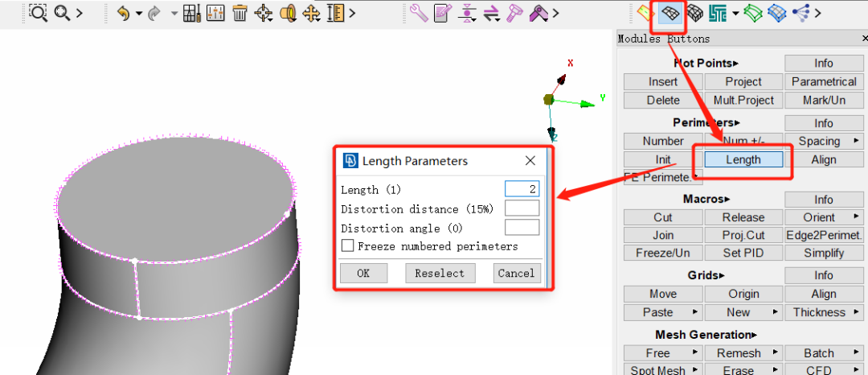The height and width of the screenshot is (375, 868).
Task: Select the crosshair target tool
Action: pyautogui.click(x=263, y=13)
